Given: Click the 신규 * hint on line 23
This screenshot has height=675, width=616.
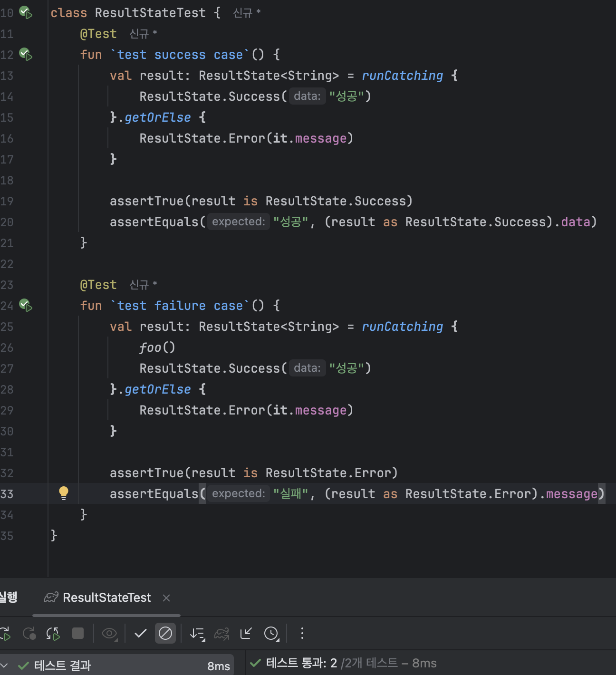Looking at the screenshot, I should tap(143, 285).
